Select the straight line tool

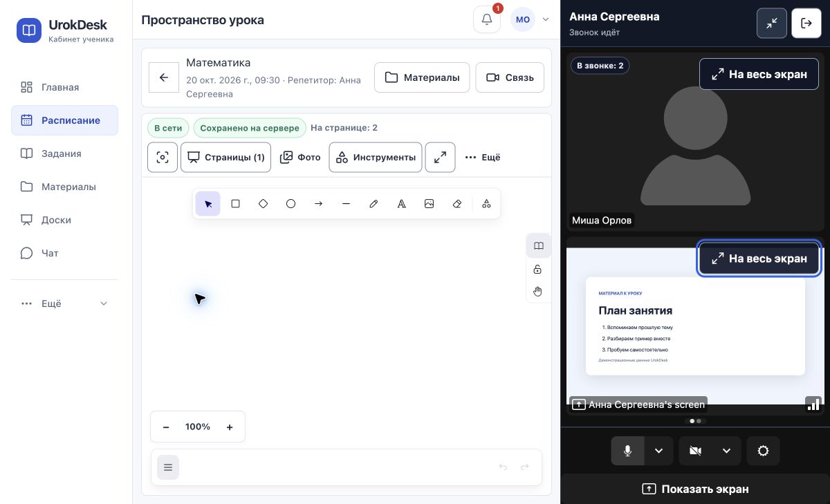[x=347, y=204]
